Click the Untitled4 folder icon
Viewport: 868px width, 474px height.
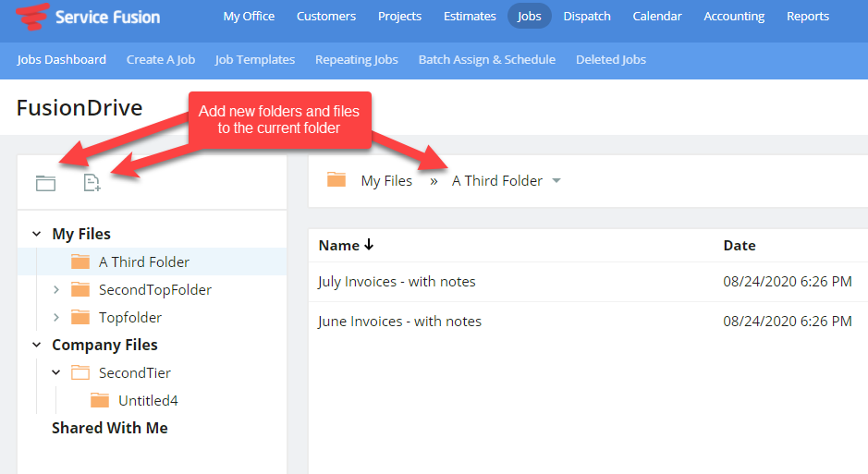[x=100, y=400]
